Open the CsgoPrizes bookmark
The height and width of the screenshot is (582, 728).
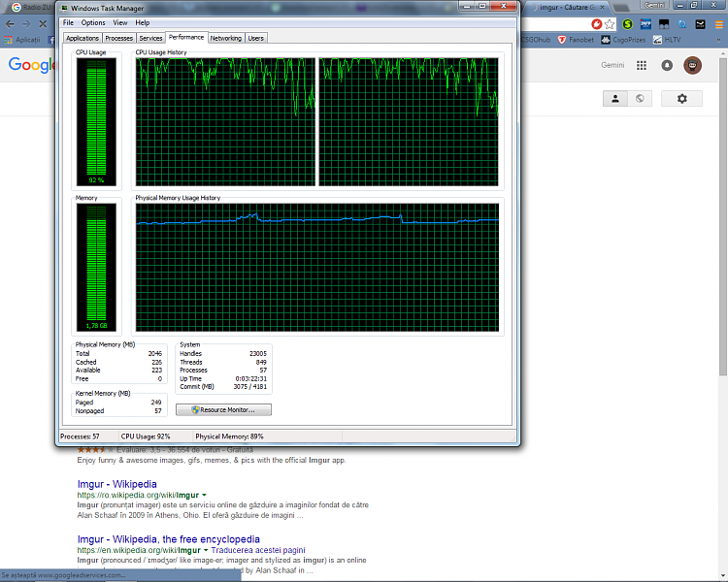click(x=623, y=40)
